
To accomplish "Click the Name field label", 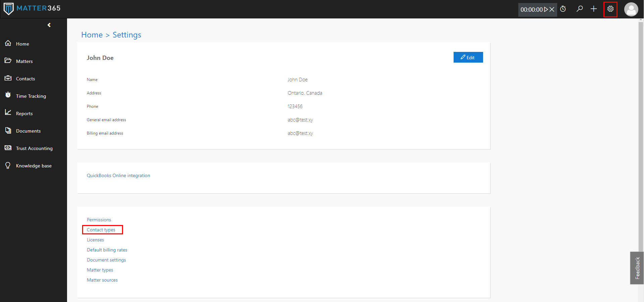I will pos(92,80).
